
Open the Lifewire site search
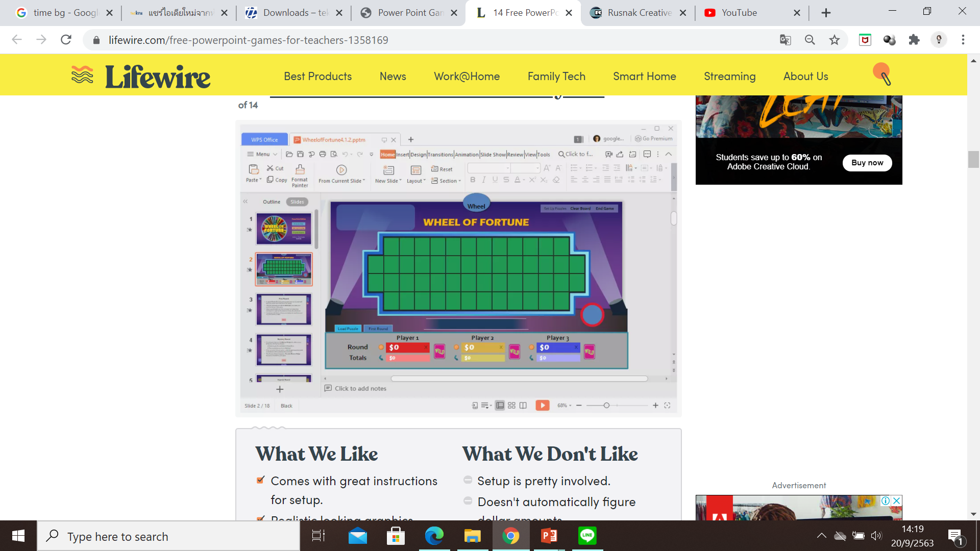[882, 74]
